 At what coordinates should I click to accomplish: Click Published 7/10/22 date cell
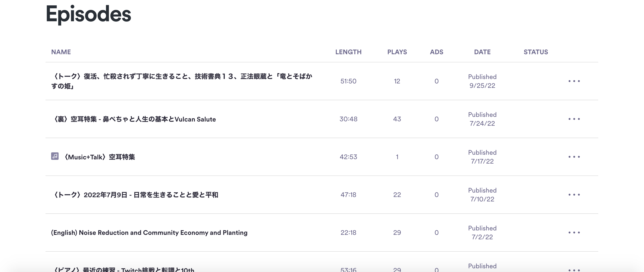pos(482,194)
